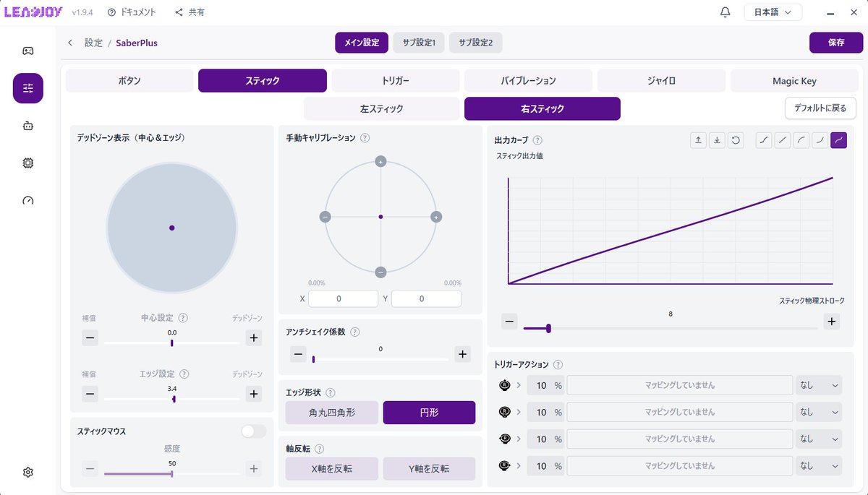868x495 pixels.
Task: Select the highlighted S-curve preset icon
Action: point(839,140)
